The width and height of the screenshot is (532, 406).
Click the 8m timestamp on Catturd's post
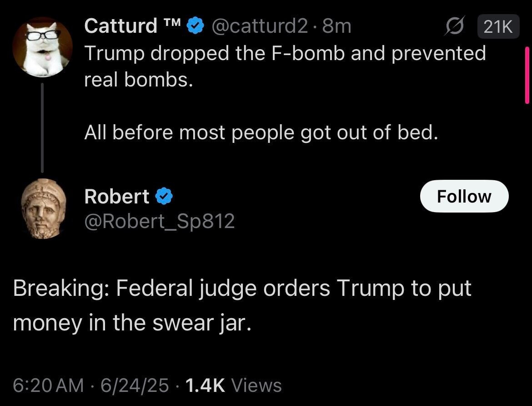[337, 26]
